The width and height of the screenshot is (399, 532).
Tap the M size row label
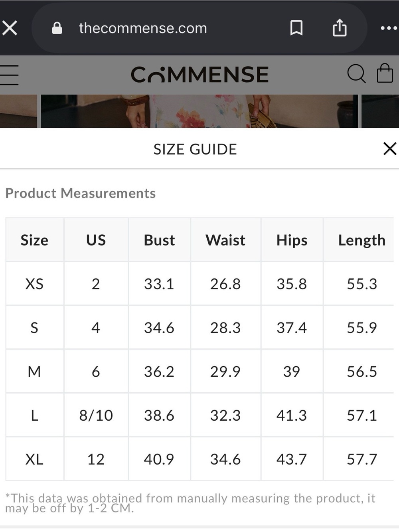(34, 372)
